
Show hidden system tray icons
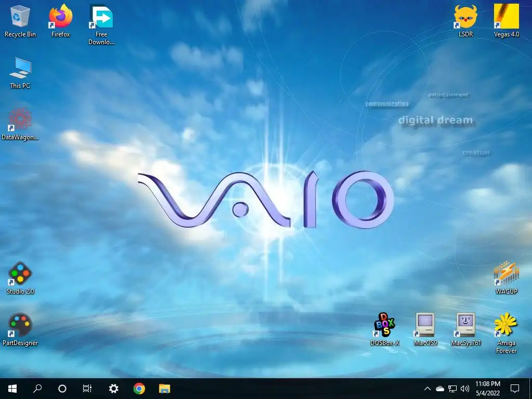[428, 389]
